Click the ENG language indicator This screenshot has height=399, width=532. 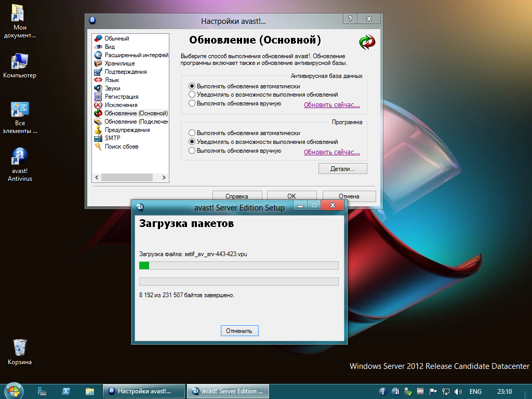[x=475, y=392]
